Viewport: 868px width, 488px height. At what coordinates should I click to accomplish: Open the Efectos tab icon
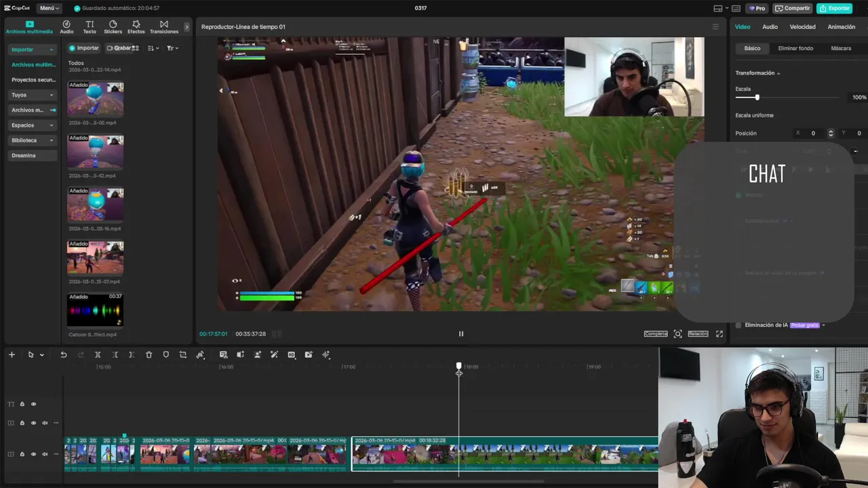(136, 24)
